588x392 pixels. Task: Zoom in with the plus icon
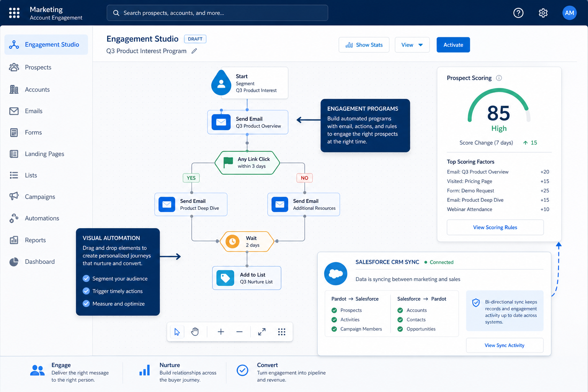point(221,332)
